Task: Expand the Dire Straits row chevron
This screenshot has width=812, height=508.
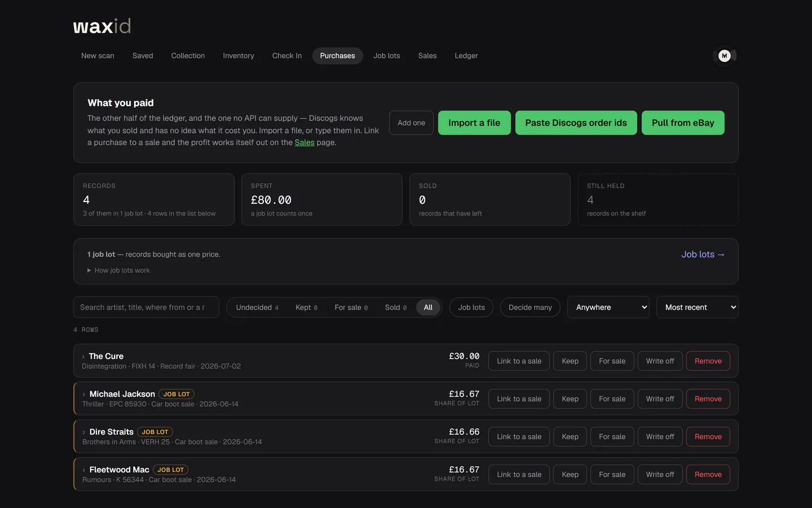Action: tap(84, 432)
